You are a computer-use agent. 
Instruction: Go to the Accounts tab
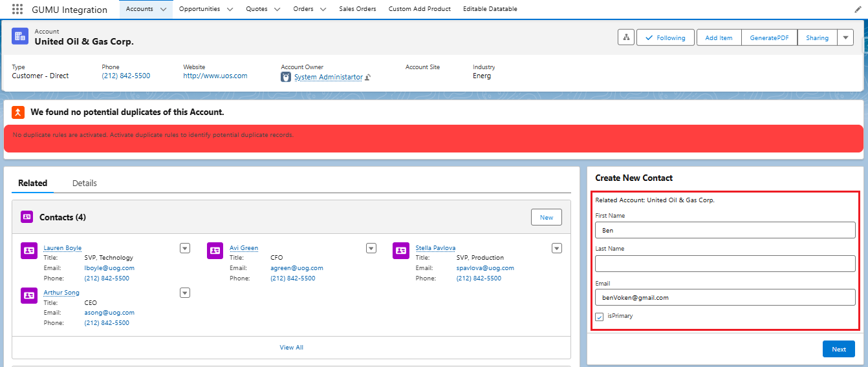(140, 9)
